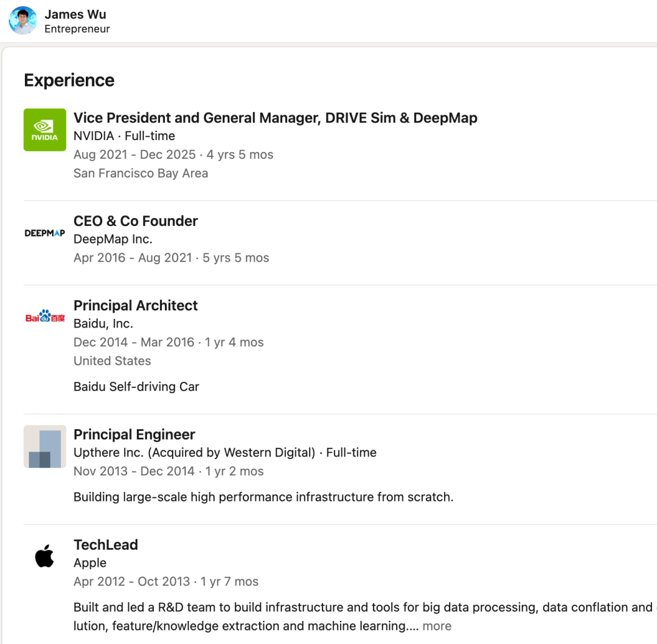Click the 'Baidu, Inc.' company name
Screen dimensions: 657x644
pos(103,324)
